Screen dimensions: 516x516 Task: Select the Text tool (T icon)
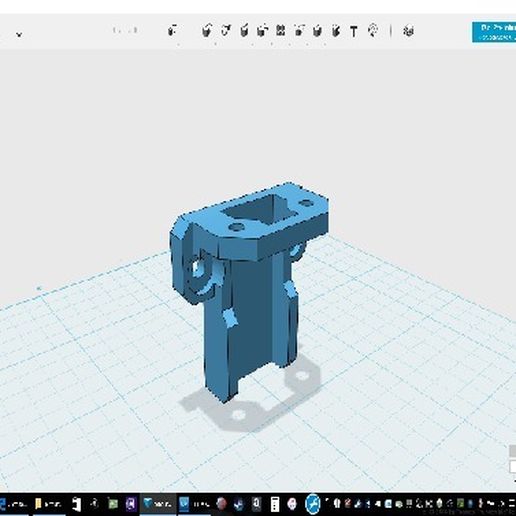(x=354, y=32)
